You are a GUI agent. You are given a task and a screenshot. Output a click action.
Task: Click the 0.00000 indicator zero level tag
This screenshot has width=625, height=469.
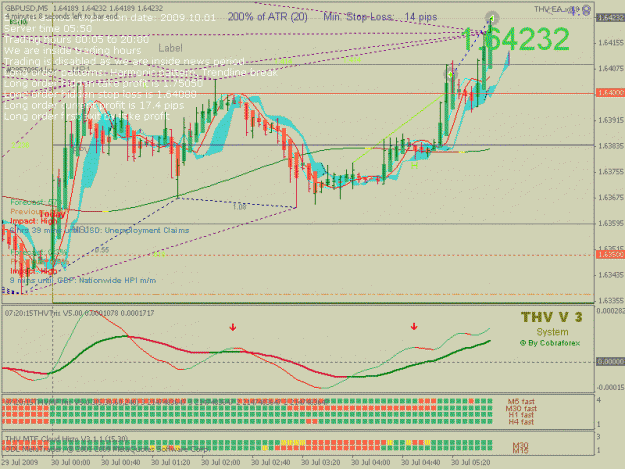tap(610, 361)
